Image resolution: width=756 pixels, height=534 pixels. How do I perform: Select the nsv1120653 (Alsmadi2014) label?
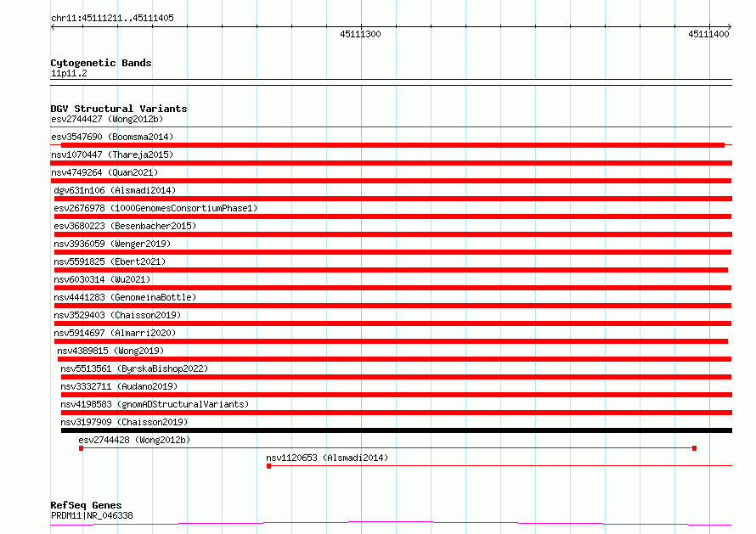coord(327,458)
